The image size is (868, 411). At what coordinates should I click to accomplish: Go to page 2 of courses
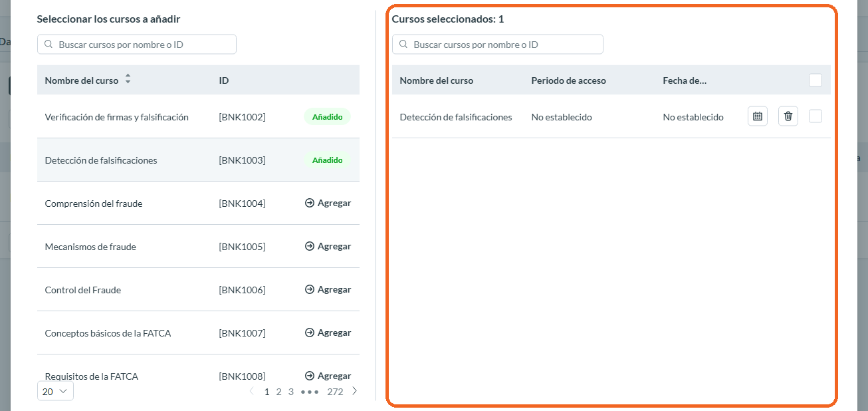pyautogui.click(x=279, y=392)
